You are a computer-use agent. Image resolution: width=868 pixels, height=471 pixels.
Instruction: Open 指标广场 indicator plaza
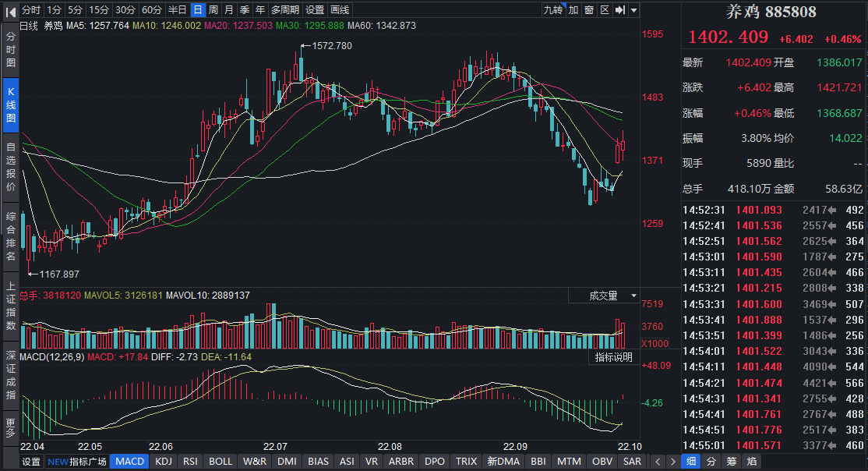(x=77, y=462)
